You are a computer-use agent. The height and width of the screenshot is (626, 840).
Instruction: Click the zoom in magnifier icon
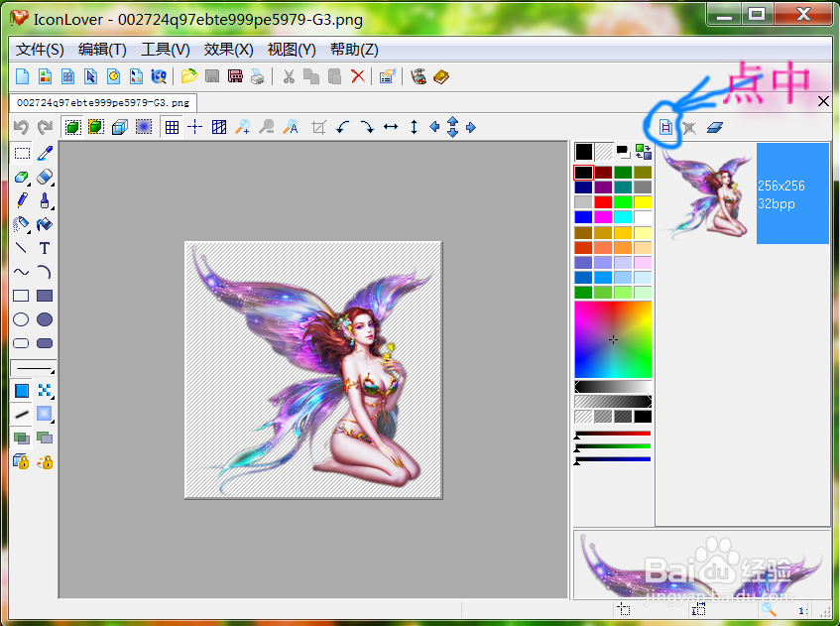[243, 128]
